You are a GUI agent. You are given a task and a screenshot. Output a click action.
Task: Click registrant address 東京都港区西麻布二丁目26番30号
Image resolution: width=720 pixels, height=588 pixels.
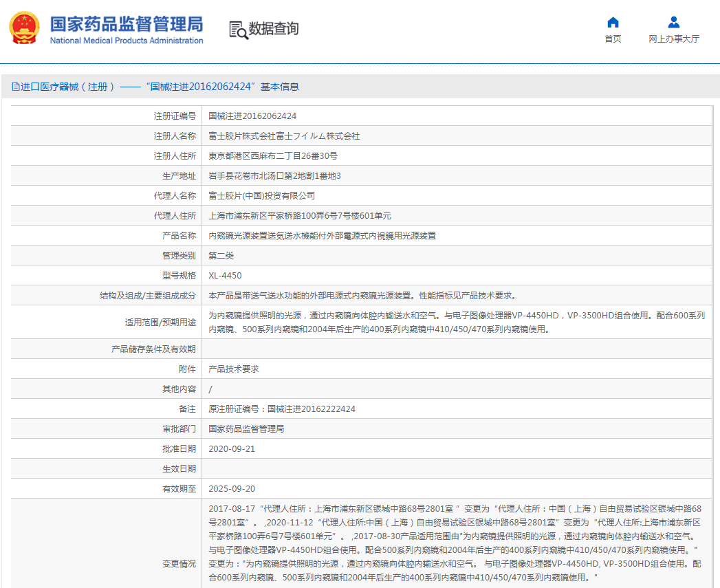(273, 155)
